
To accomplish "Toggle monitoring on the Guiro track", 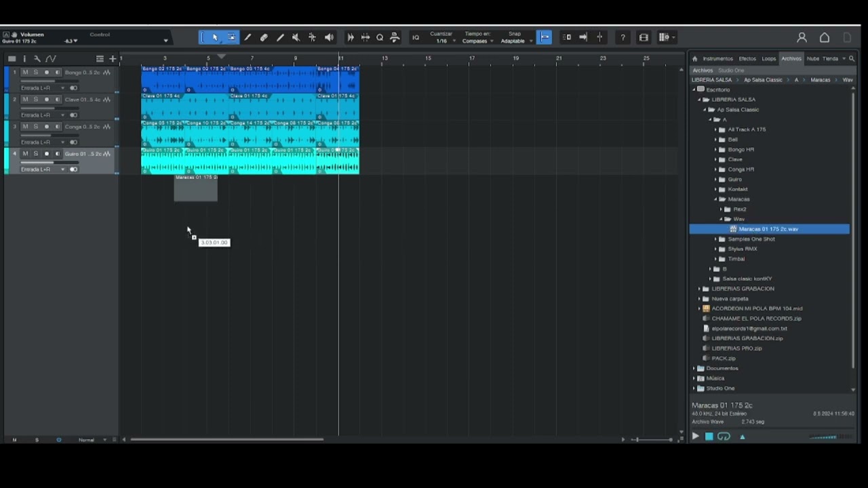I will point(58,154).
